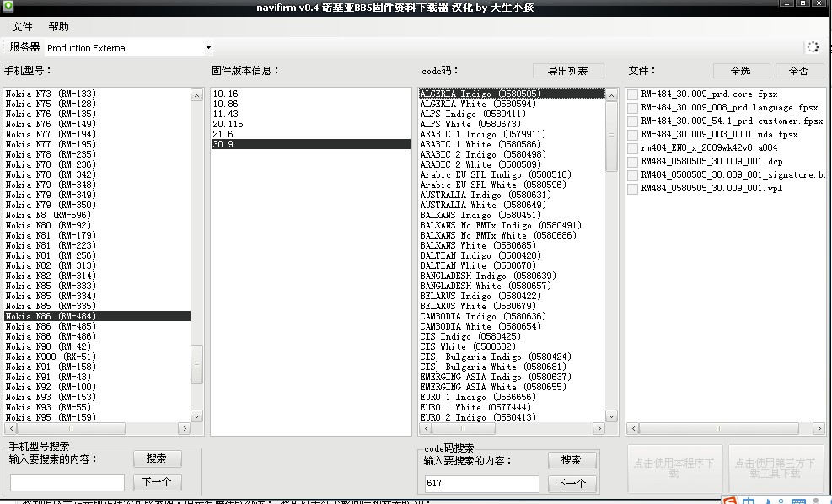Click 搜索 button under phone model search
Viewport: 832px width, 504px height.
point(157,458)
